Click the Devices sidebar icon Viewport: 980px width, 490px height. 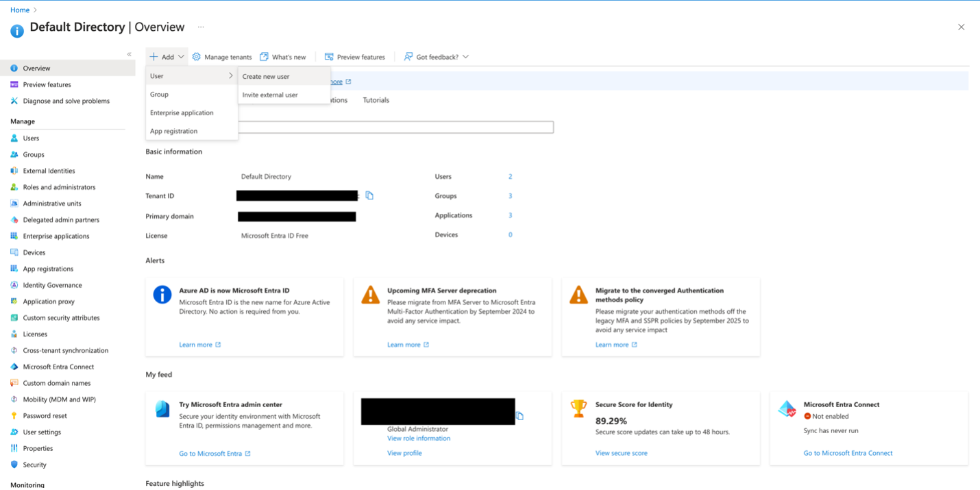[x=14, y=252]
